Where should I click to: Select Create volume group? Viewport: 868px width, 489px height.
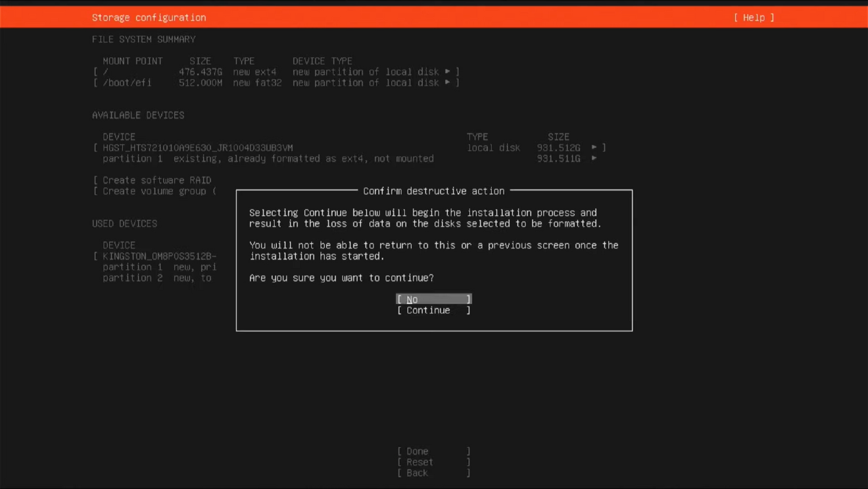pyautogui.click(x=158, y=191)
